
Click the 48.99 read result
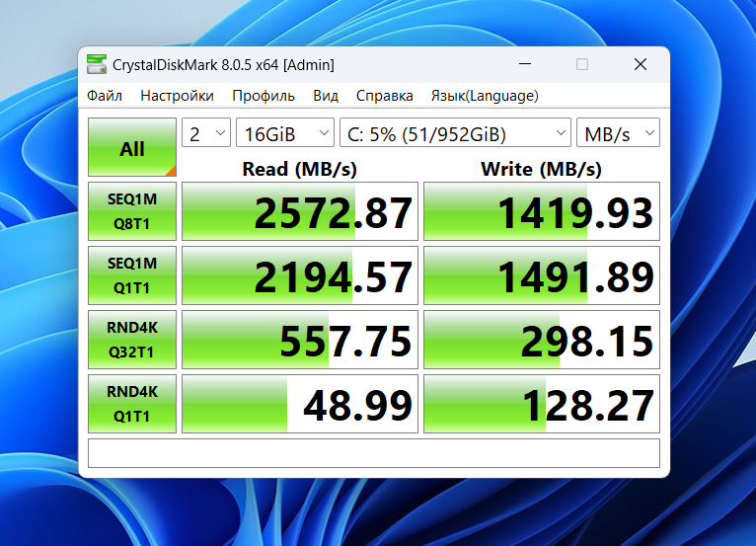click(x=300, y=404)
